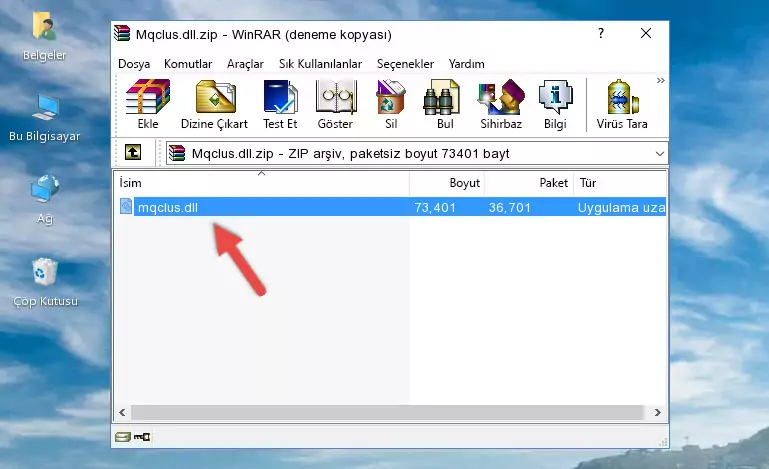This screenshot has height=469, width=769.
Task: Click the disk drive status bar icon
Action: [x=123, y=437]
